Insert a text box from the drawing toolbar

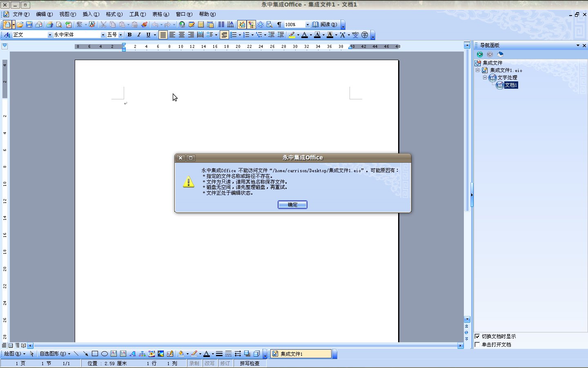coord(114,354)
